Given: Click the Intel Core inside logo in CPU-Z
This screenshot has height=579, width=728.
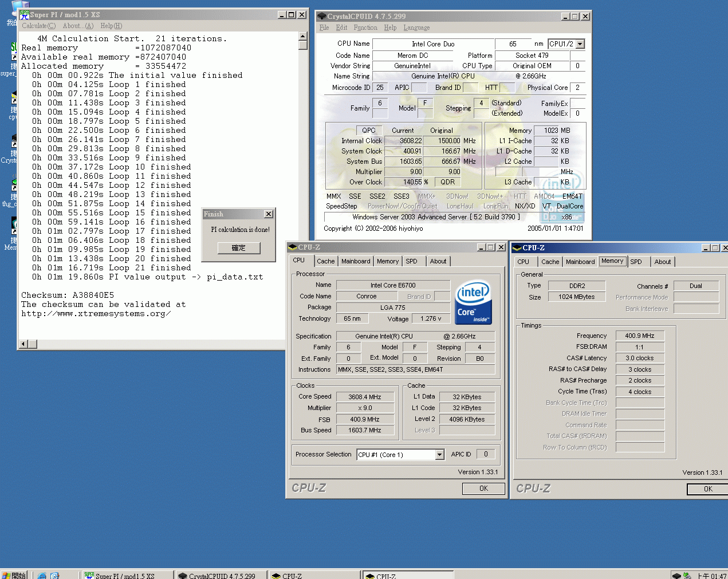Looking at the screenshot, I should point(473,302).
